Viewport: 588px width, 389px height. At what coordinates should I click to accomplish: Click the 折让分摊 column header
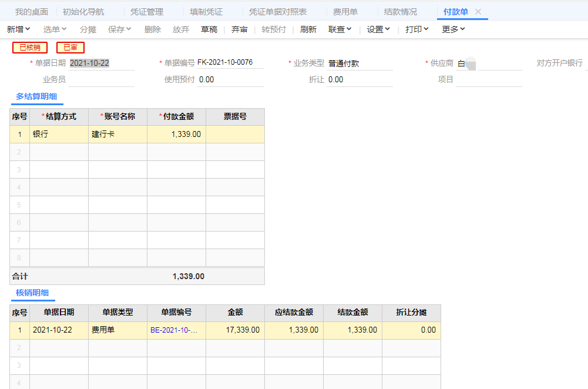[411, 313]
